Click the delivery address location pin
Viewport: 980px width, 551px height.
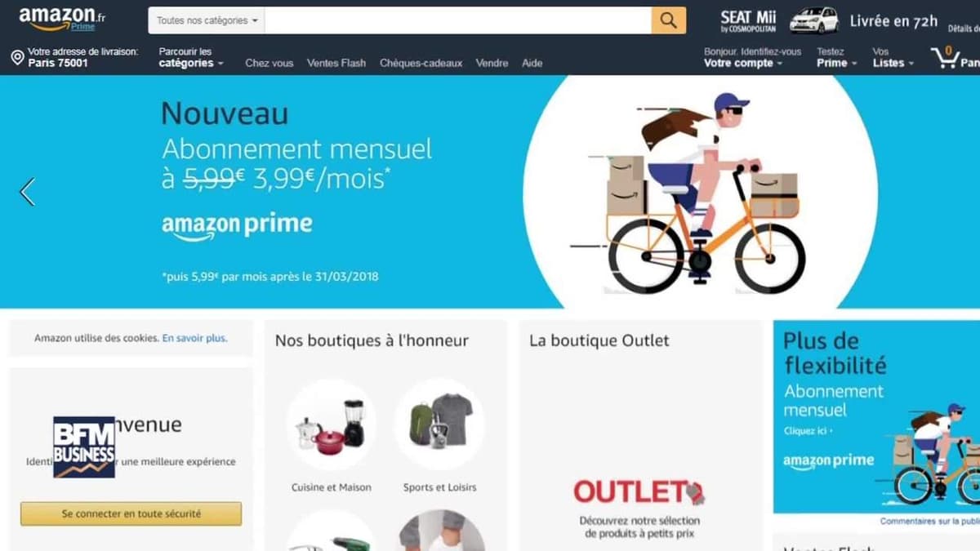click(x=17, y=57)
